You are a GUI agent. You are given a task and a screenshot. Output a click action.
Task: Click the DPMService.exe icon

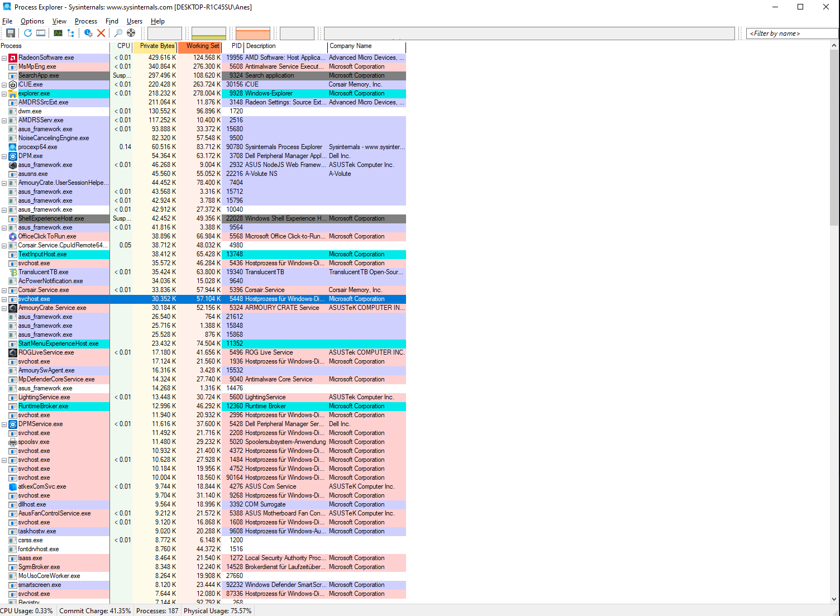coord(13,424)
